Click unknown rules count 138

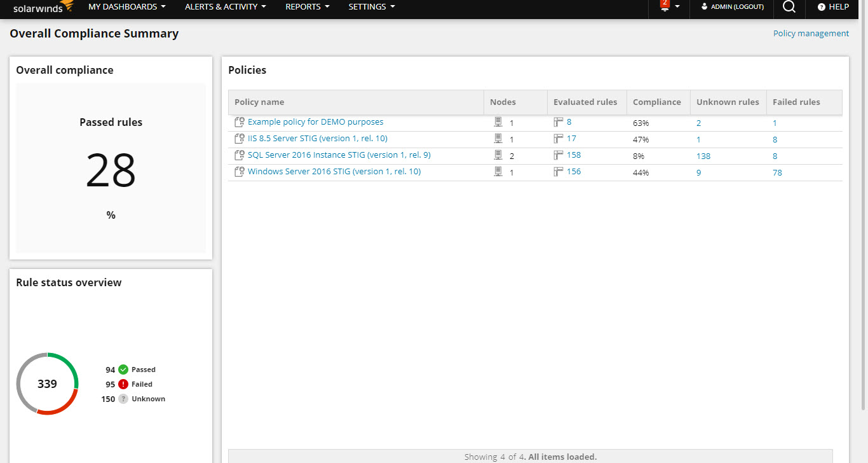point(703,156)
